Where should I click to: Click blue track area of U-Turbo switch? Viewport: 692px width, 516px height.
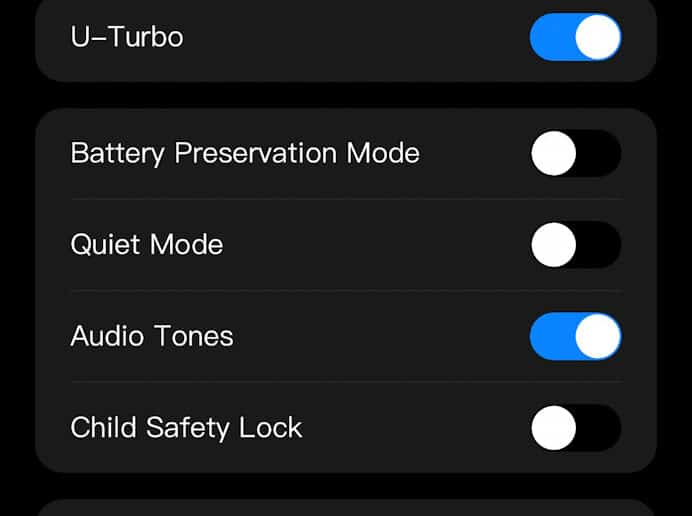point(552,37)
